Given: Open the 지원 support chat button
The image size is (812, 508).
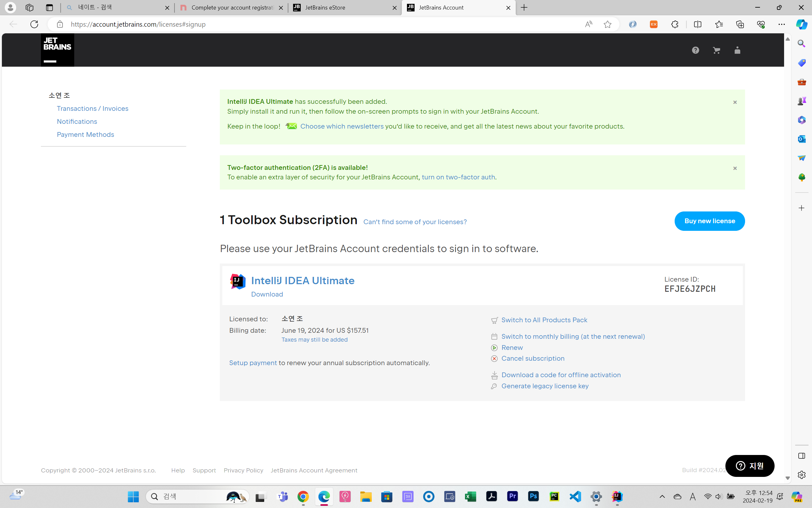Looking at the screenshot, I should [x=750, y=466].
